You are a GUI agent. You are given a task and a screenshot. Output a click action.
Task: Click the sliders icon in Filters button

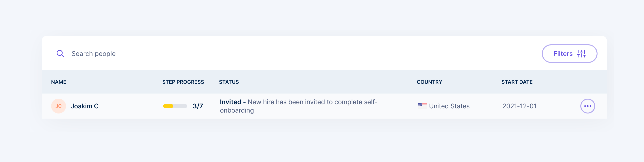point(581,54)
